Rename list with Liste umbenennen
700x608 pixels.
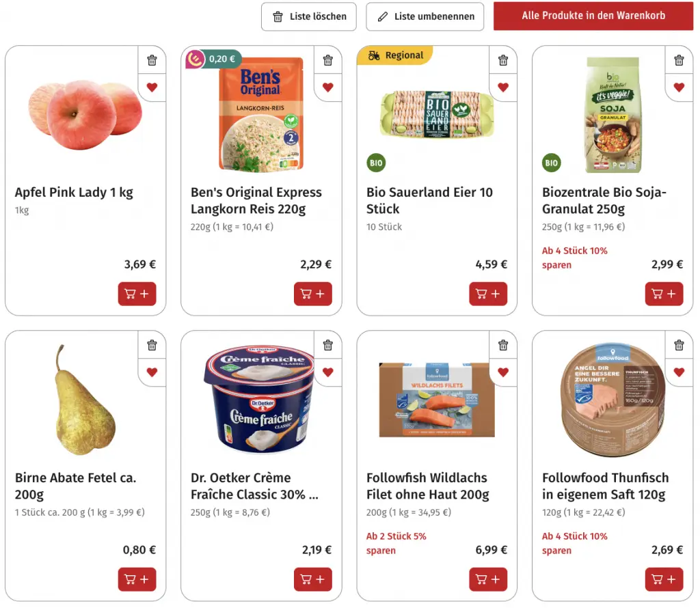425,16
